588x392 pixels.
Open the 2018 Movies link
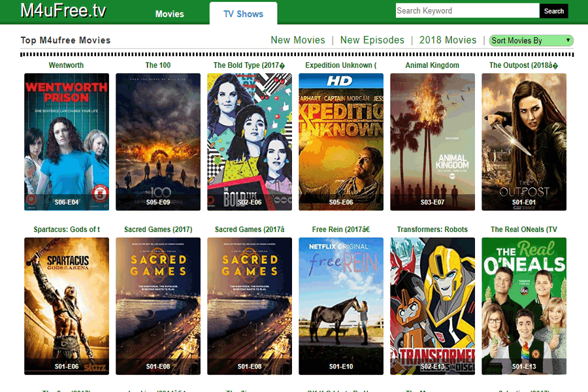(x=448, y=40)
